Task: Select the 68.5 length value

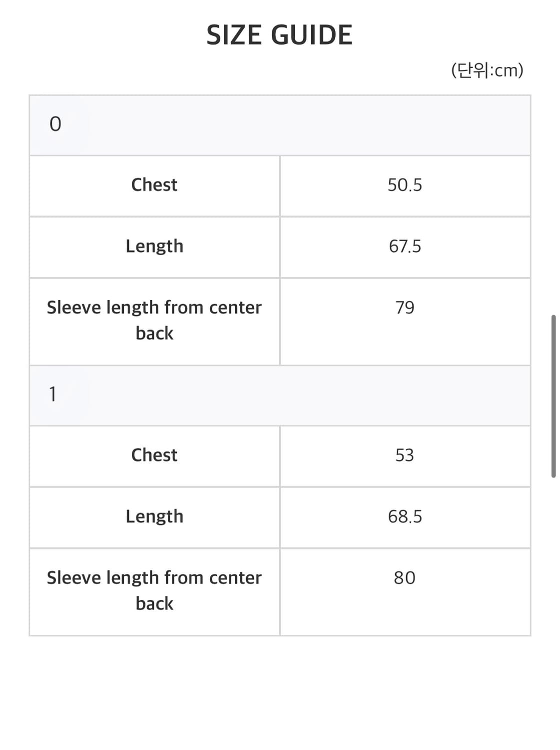Action: tap(405, 516)
